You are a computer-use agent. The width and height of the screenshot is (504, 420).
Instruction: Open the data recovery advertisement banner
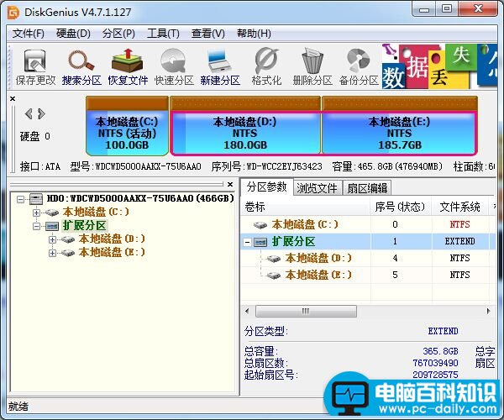(439, 66)
